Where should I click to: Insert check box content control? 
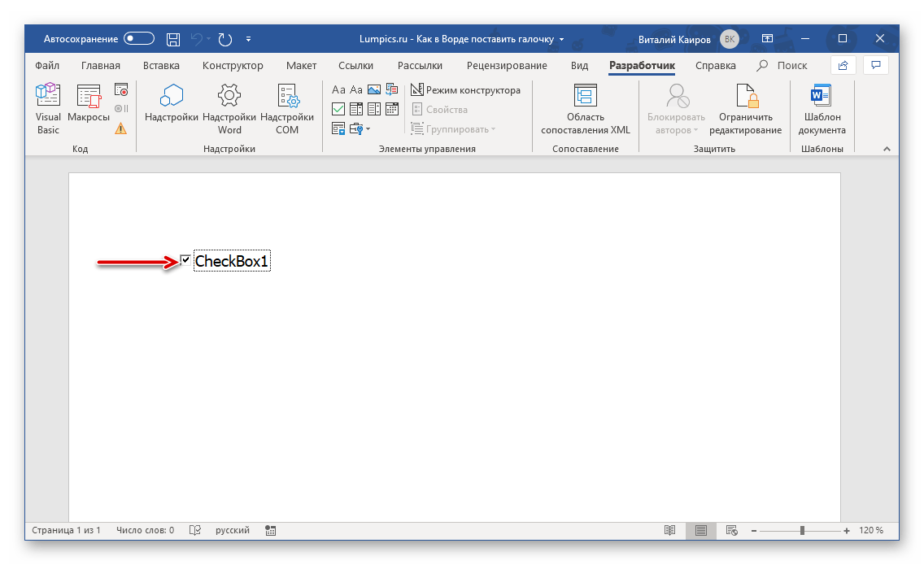coord(338,109)
